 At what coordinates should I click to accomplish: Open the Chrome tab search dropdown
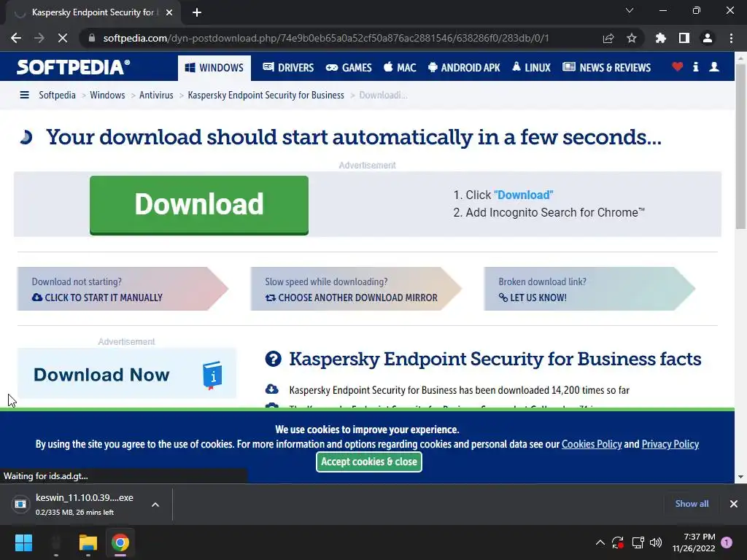(630, 10)
